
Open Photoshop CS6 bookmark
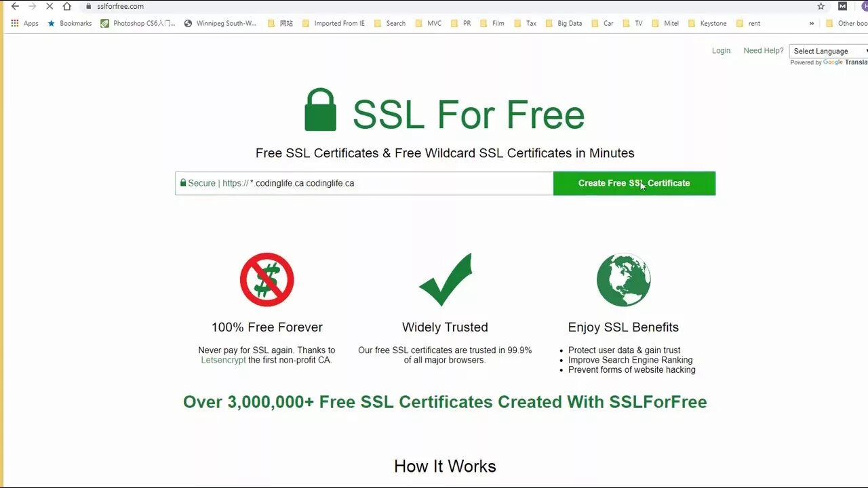pyautogui.click(x=138, y=23)
